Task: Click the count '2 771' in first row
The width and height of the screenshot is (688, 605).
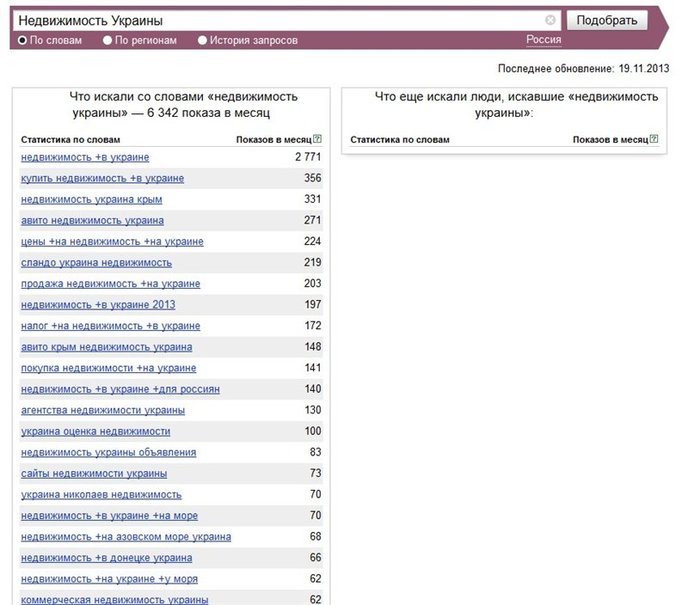Action: tap(308, 157)
